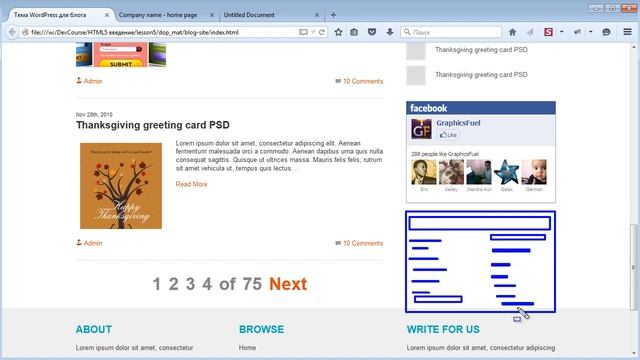
Task: Go to pagination page 4
Action: point(207,284)
